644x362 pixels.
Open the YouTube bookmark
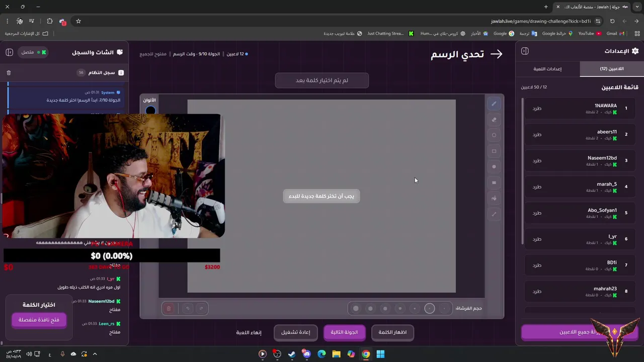click(x=590, y=33)
